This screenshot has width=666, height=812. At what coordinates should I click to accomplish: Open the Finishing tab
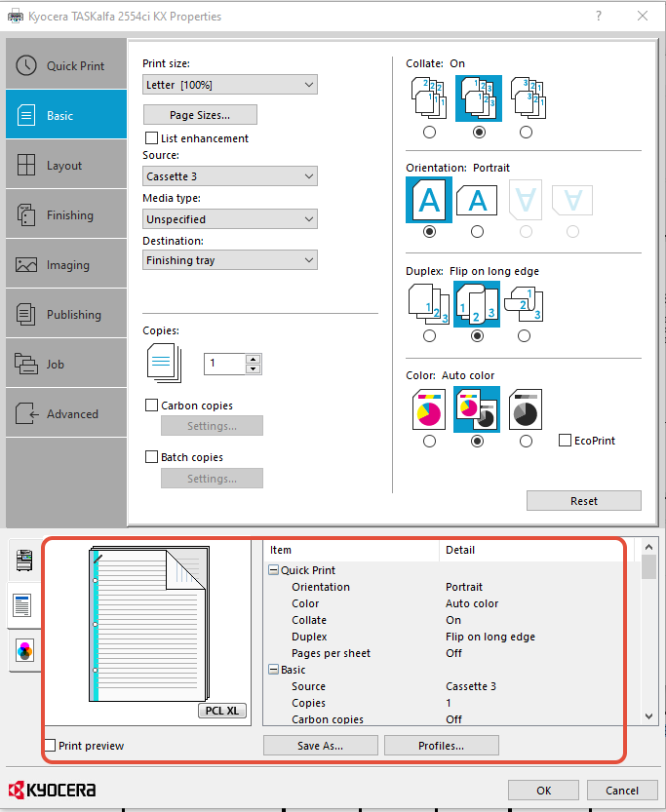(x=66, y=214)
